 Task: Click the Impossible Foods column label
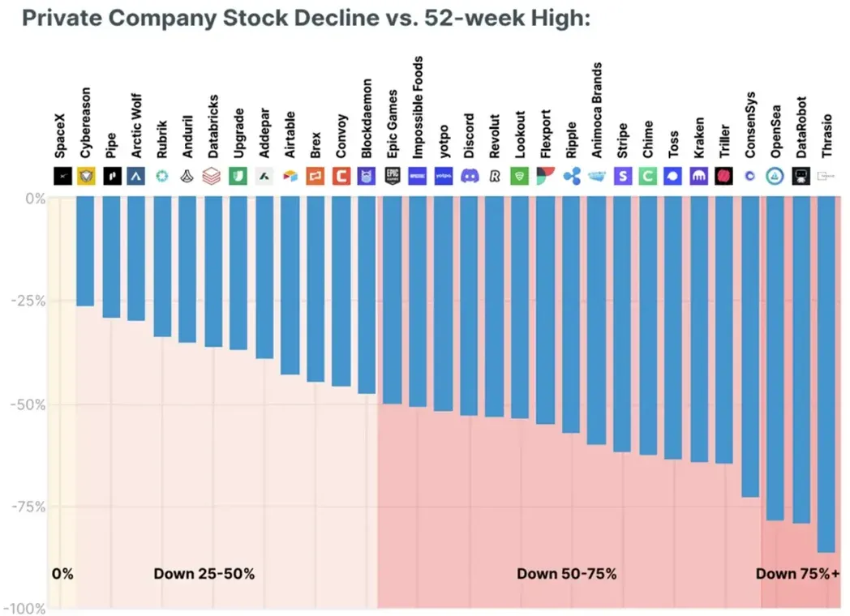[419, 107]
